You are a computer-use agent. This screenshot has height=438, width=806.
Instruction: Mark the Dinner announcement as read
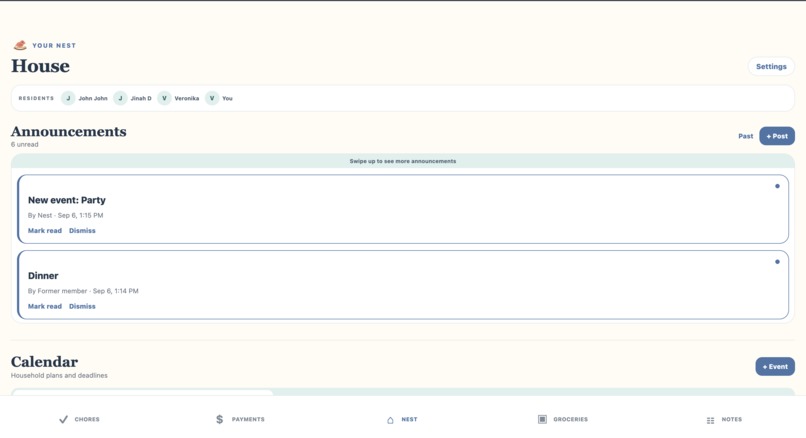pos(45,306)
